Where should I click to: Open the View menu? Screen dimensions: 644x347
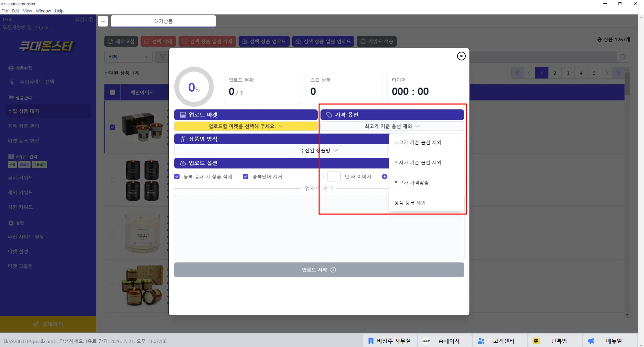point(27,11)
